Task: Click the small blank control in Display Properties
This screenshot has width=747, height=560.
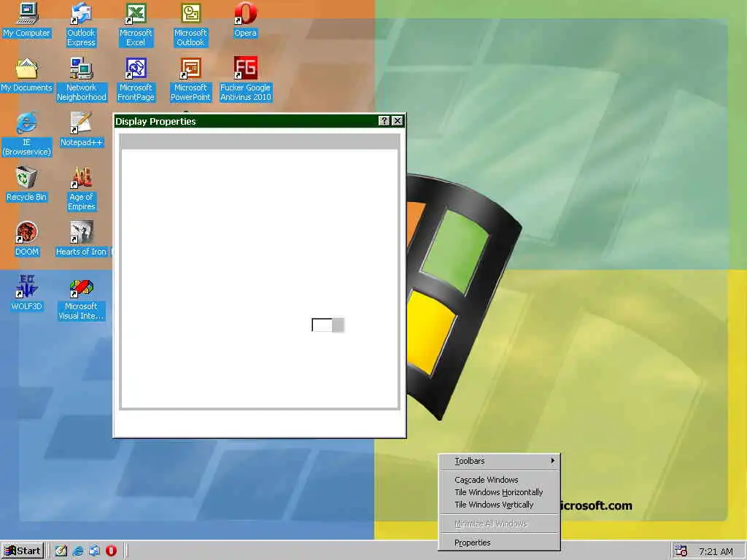Action: (x=328, y=325)
